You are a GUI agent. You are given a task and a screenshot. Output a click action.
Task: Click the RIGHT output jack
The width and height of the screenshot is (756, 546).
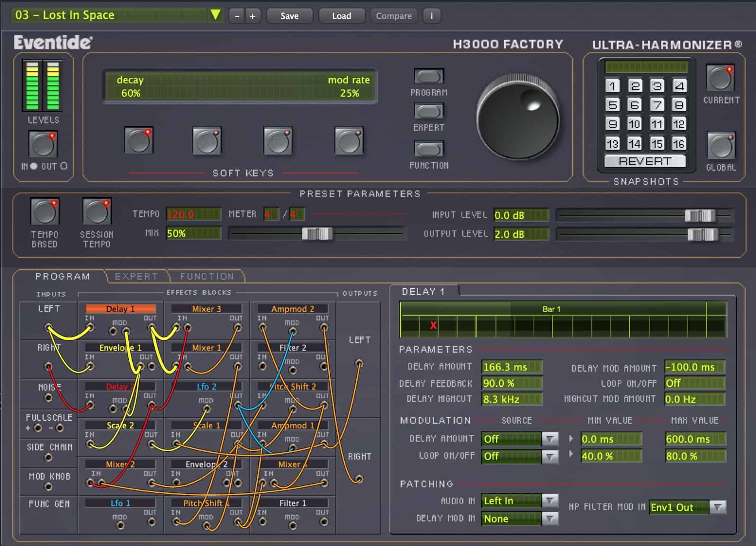[359, 479]
